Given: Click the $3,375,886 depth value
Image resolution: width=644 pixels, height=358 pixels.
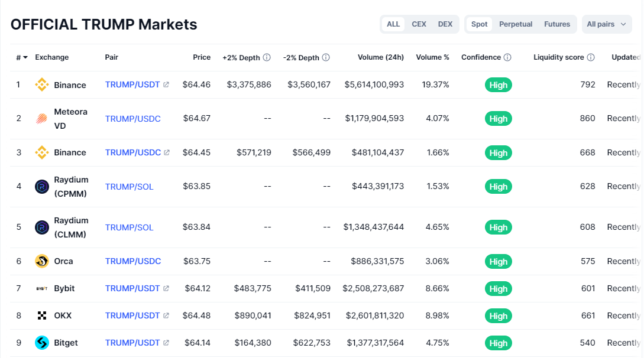Looking at the screenshot, I should (249, 84).
